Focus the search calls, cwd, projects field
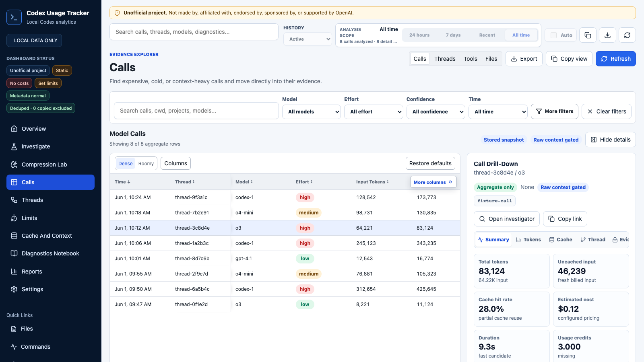 (x=196, y=111)
